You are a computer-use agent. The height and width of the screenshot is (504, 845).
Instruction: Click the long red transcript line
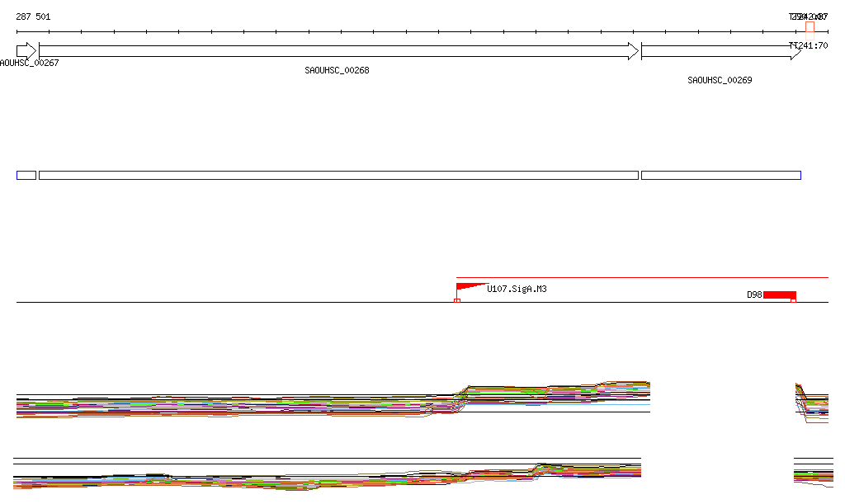point(642,277)
